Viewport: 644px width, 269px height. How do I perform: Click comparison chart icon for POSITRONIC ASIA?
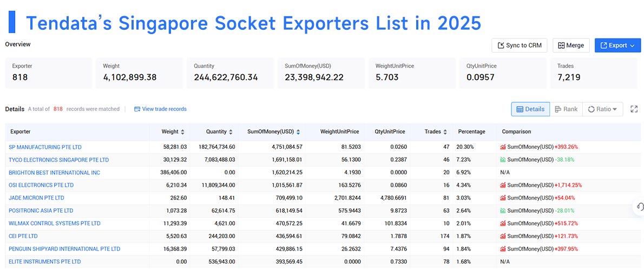point(503,211)
